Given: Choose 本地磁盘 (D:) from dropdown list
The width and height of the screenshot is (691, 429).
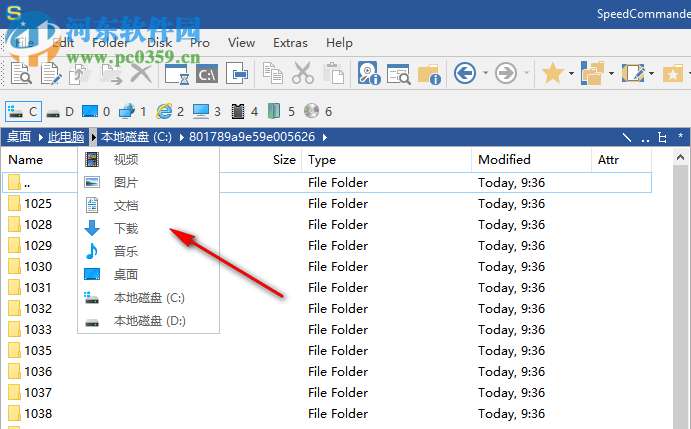Looking at the screenshot, I should click(x=149, y=321).
